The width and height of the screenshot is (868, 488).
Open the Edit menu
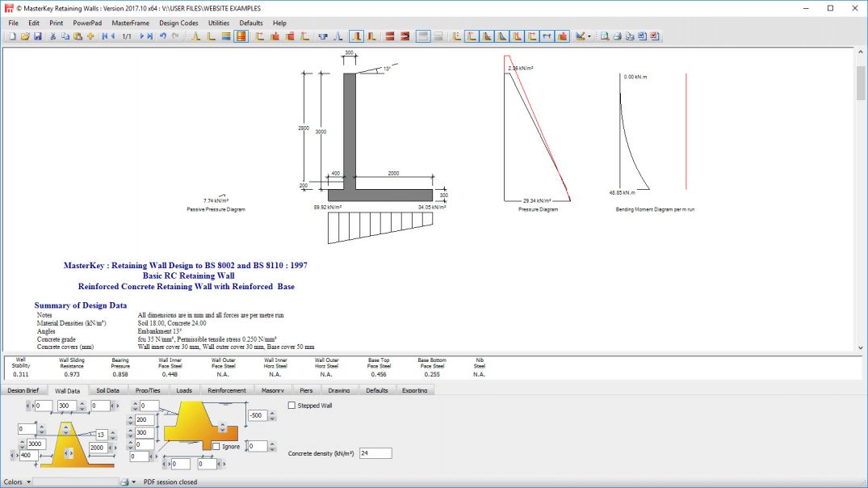(x=34, y=23)
